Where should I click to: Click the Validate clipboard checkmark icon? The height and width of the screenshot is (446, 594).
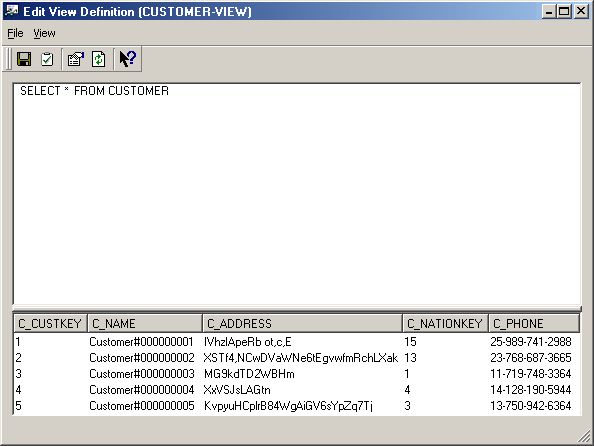(x=47, y=59)
